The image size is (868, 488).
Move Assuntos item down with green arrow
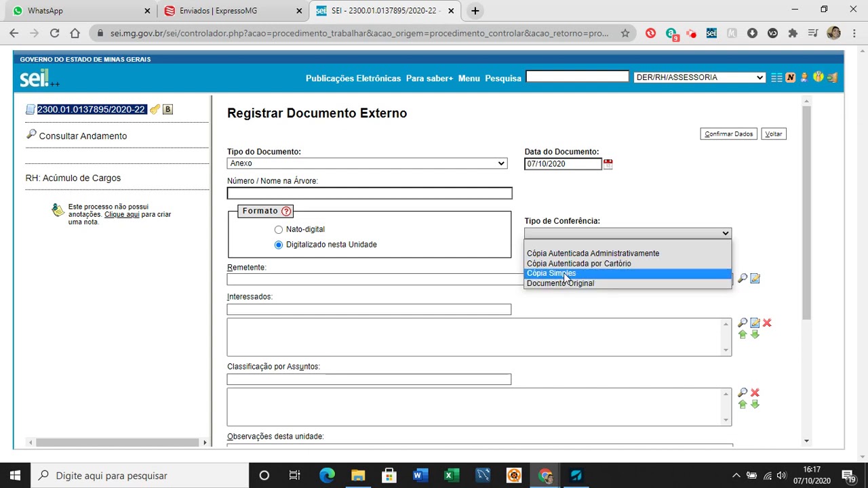tap(755, 405)
